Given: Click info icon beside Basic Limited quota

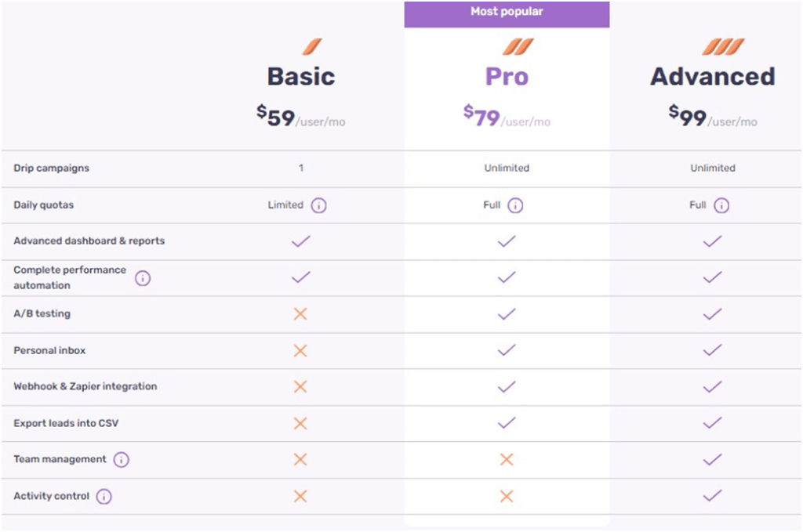Looking at the screenshot, I should (x=318, y=205).
